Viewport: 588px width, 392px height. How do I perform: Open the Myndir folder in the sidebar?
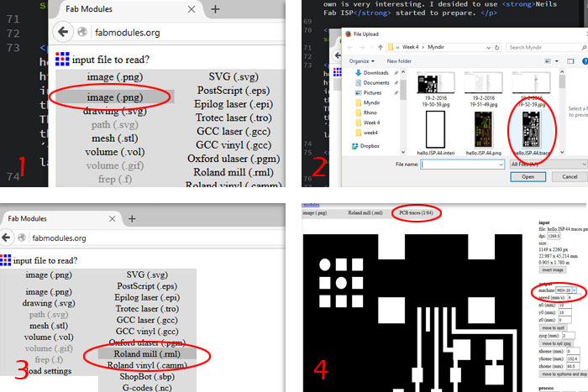coord(371,102)
